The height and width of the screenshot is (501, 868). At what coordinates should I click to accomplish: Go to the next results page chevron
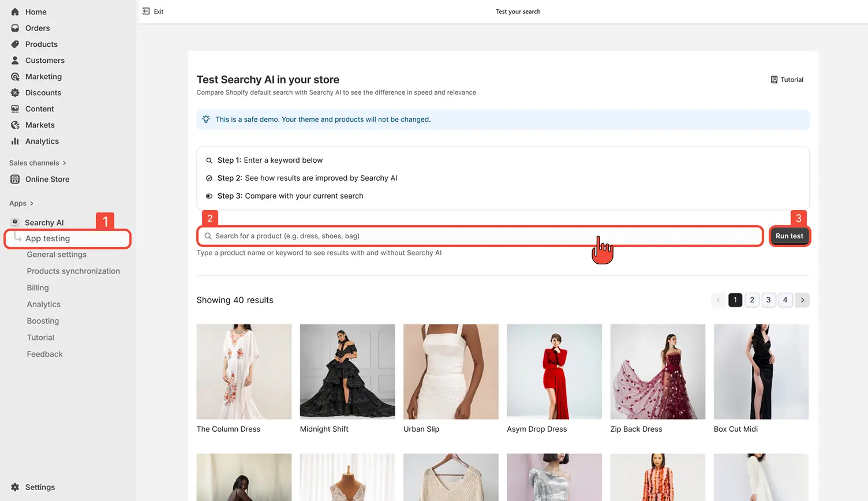[x=802, y=300]
